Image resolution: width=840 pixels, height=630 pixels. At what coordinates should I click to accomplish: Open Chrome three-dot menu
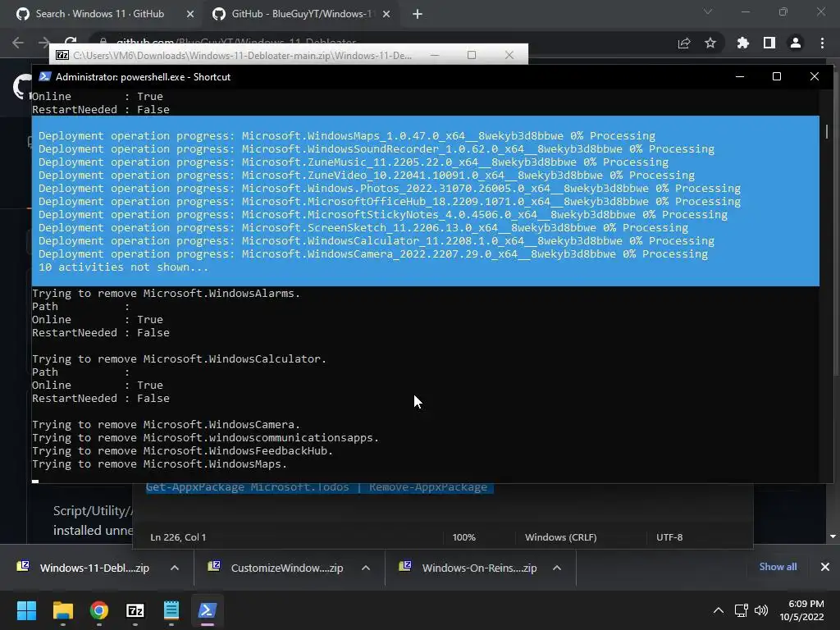pyautogui.click(x=822, y=43)
